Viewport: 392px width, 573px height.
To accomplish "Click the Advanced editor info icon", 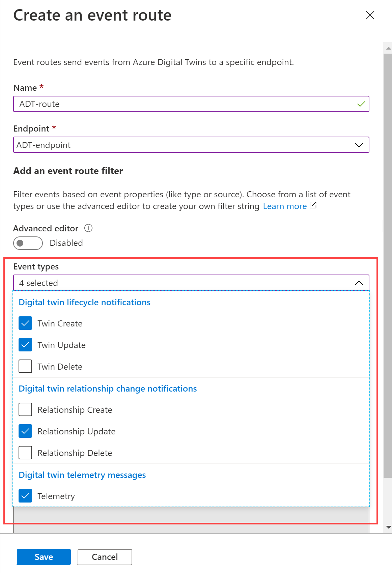I will click(88, 228).
